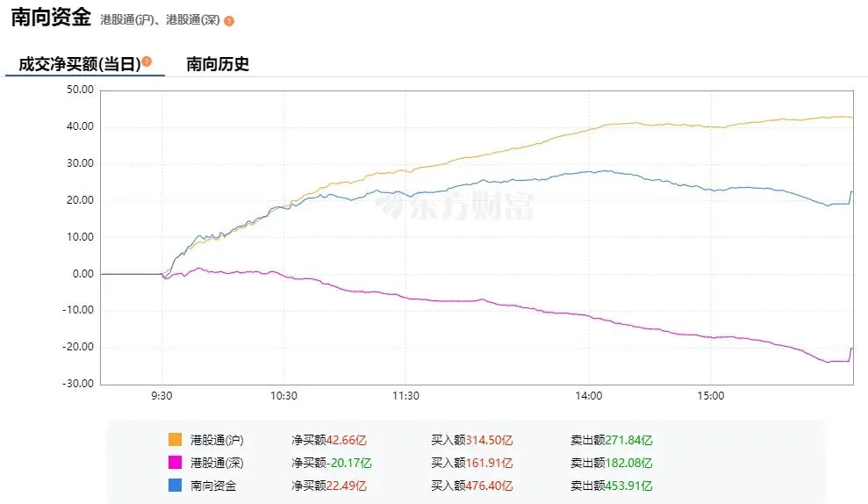Click 14:00 time axis marker

click(588, 396)
